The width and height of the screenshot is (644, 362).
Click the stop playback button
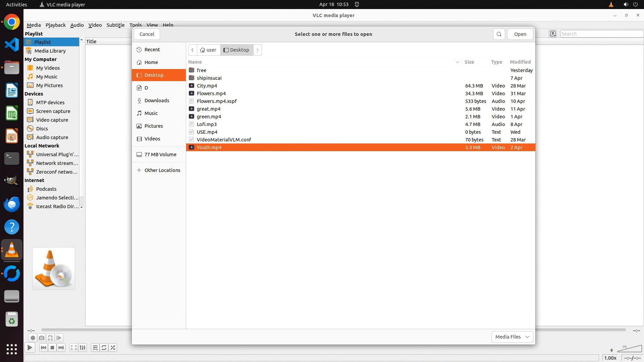coord(52,348)
